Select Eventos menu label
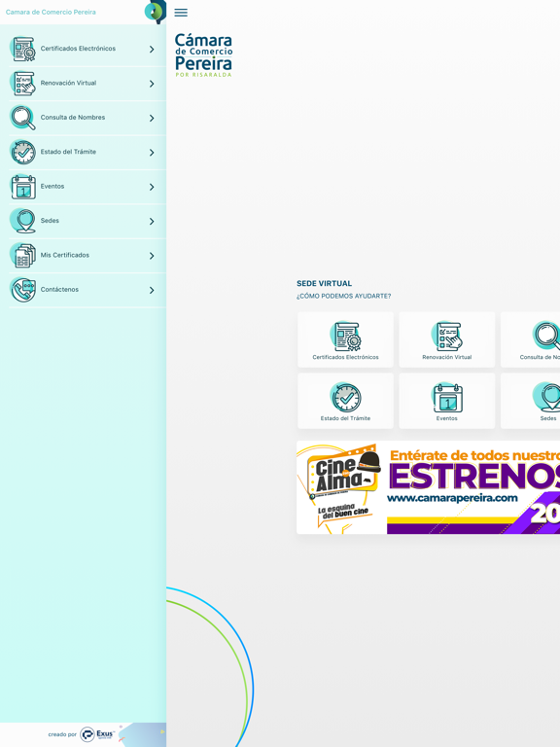This screenshot has height=747, width=560. point(52,187)
